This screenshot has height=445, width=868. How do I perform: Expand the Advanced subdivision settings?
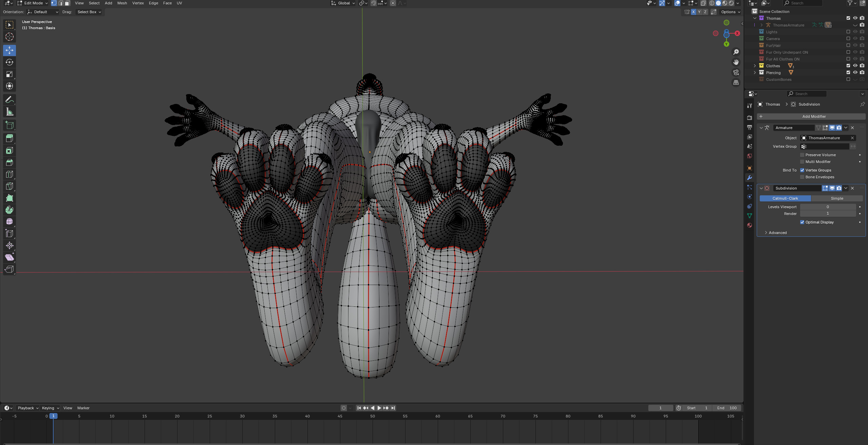tap(777, 233)
